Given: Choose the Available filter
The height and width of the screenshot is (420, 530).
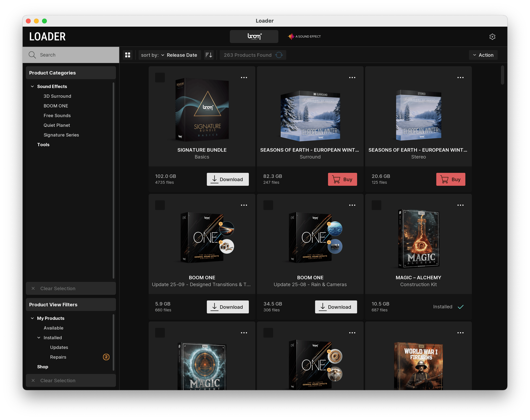Looking at the screenshot, I should 53,328.
